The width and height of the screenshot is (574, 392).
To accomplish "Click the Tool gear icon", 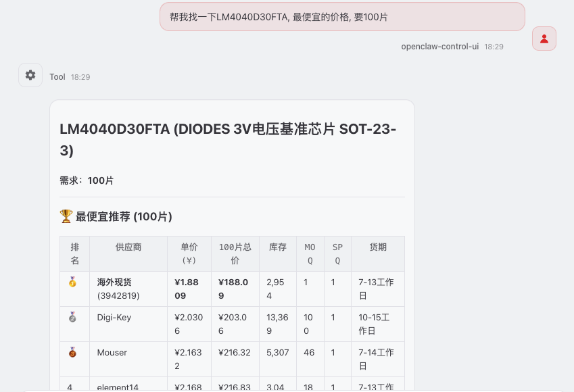I will click(x=30, y=75).
